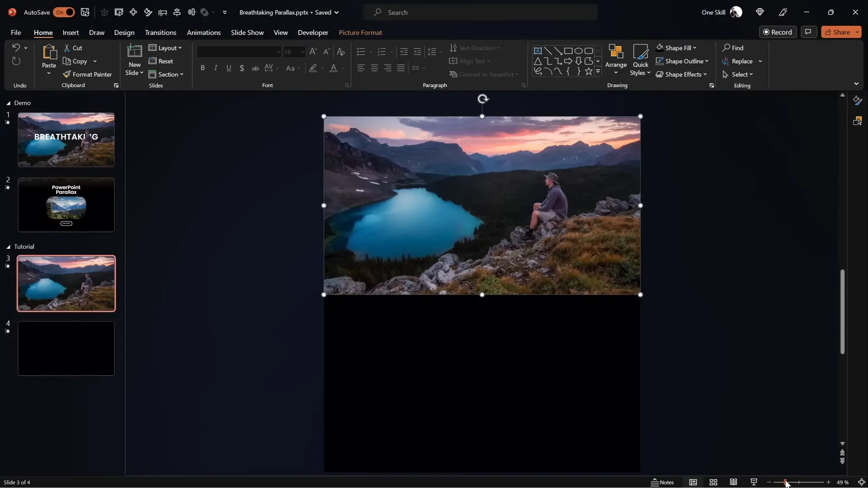Open the Picture Format tab

point(360,33)
